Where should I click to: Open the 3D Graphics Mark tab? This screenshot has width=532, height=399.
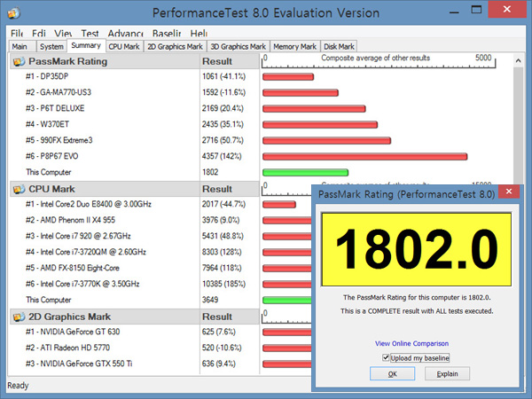point(238,46)
